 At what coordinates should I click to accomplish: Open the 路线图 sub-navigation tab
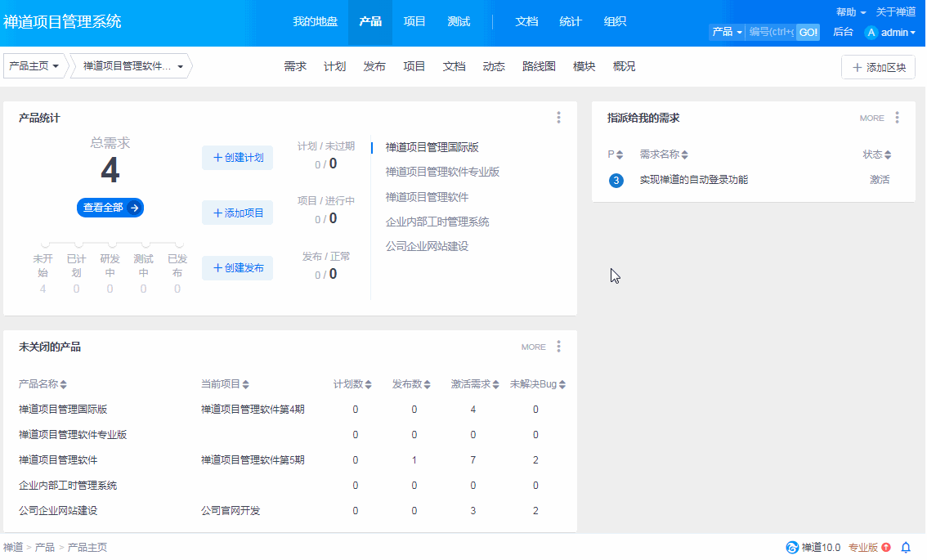[x=539, y=67]
